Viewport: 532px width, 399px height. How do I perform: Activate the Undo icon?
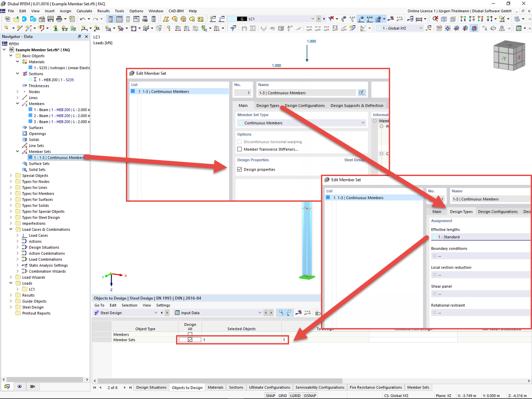pyautogui.click(x=82, y=19)
